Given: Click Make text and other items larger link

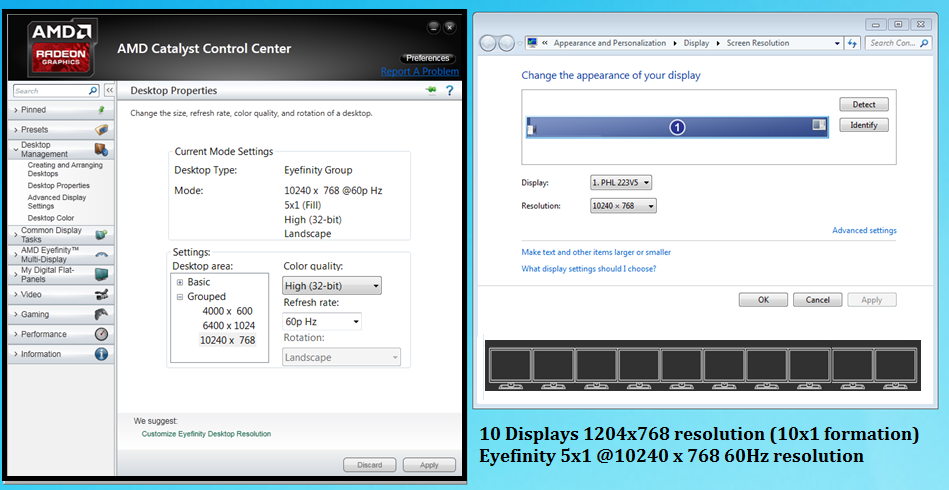Looking at the screenshot, I should pyautogui.click(x=596, y=252).
